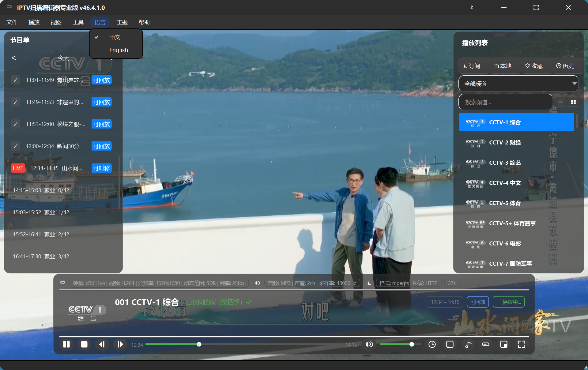This screenshot has width=588, height=370.
Task: Pause playback with the pause button
Action: 66,345
